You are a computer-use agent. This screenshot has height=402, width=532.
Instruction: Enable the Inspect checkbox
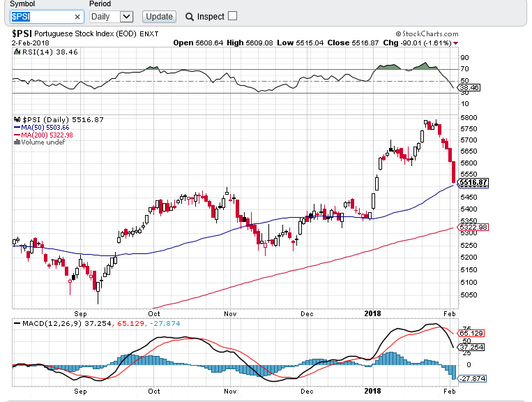pos(232,16)
